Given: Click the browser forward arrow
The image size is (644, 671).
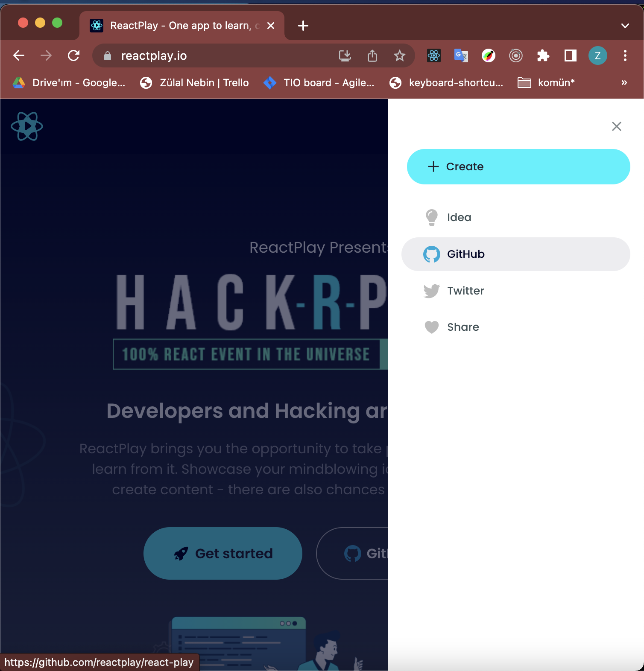Looking at the screenshot, I should tap(46, 55).
